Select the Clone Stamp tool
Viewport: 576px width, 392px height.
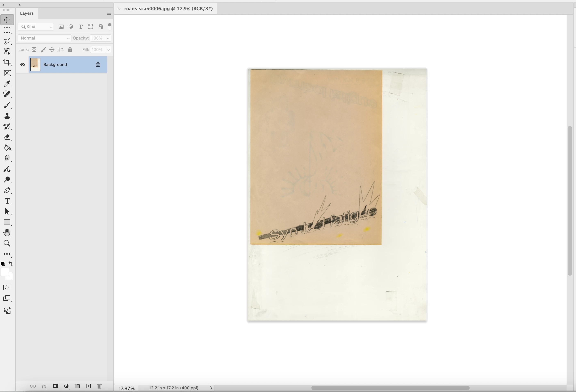(7, 116)
